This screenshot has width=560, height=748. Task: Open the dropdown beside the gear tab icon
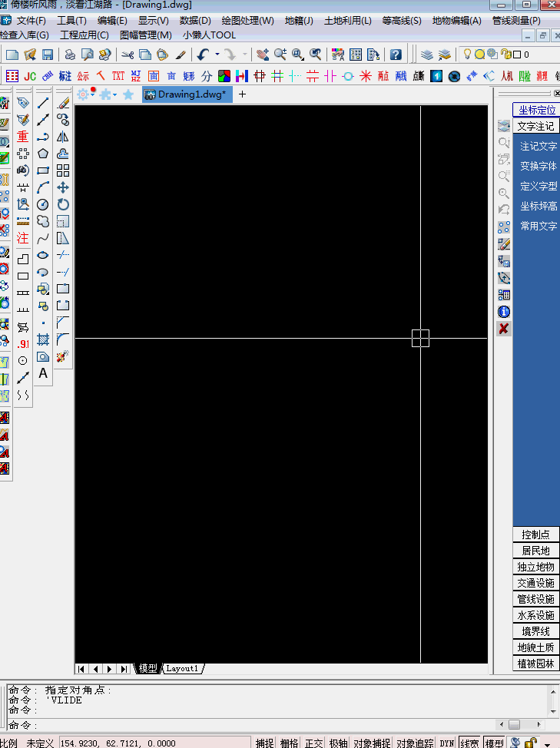coord(92,95)
